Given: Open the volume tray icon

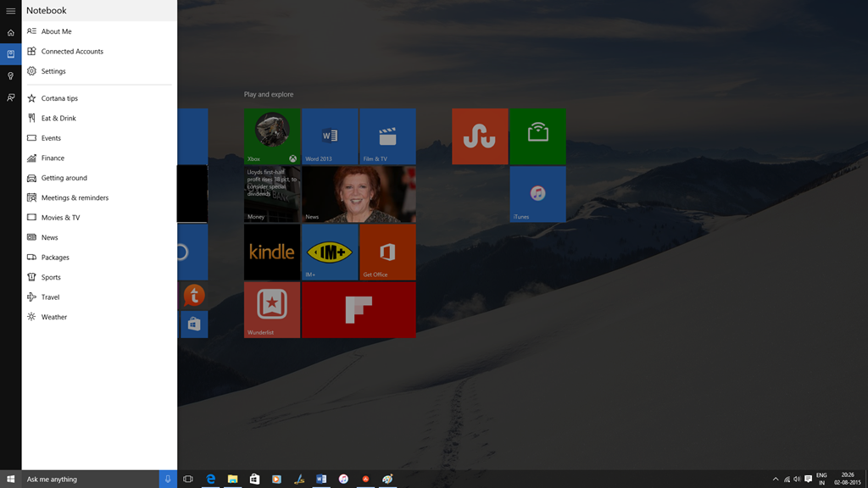Looking at the screenshot, I should pyautogui.click(x=797, y=480).
